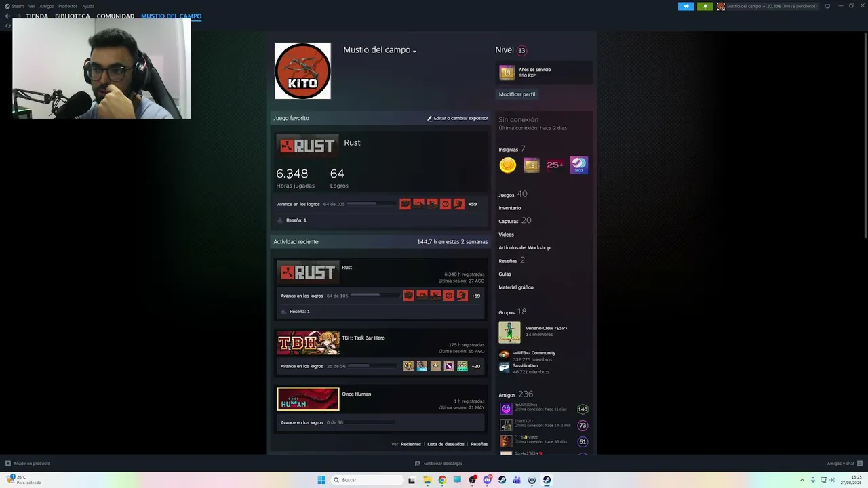The image size is (868, 488).
Task: Open the green notifications bell
Action: (705, 6)
